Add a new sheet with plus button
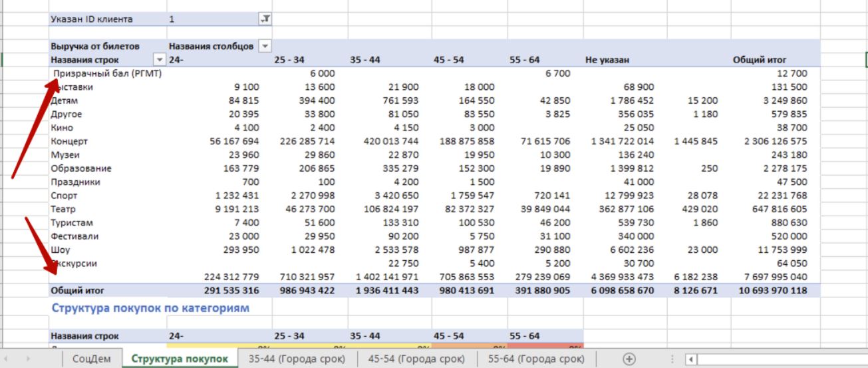Viewport: 868px width, 368px height. click(629, 359)
